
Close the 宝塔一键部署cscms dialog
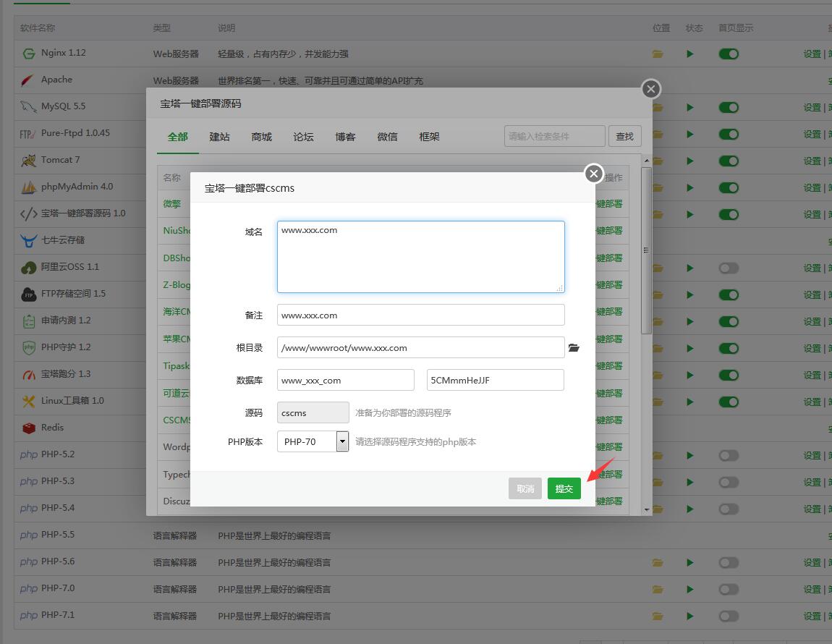(x=594, y=173)
